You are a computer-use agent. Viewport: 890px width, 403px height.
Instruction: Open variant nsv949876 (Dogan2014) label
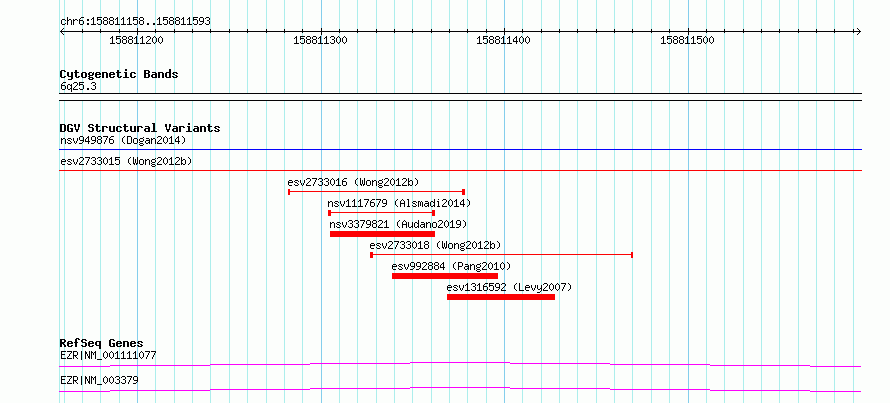(x=123, y=140)
